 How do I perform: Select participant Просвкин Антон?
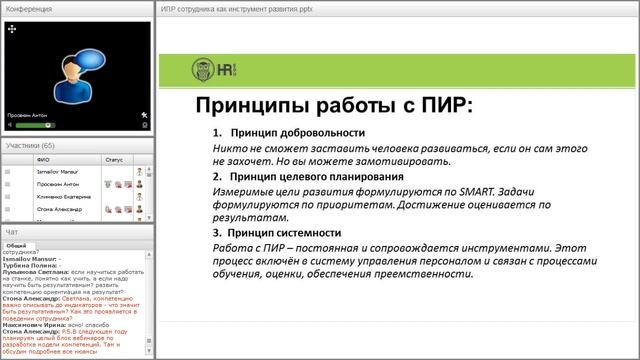click(x=58, y=184)
